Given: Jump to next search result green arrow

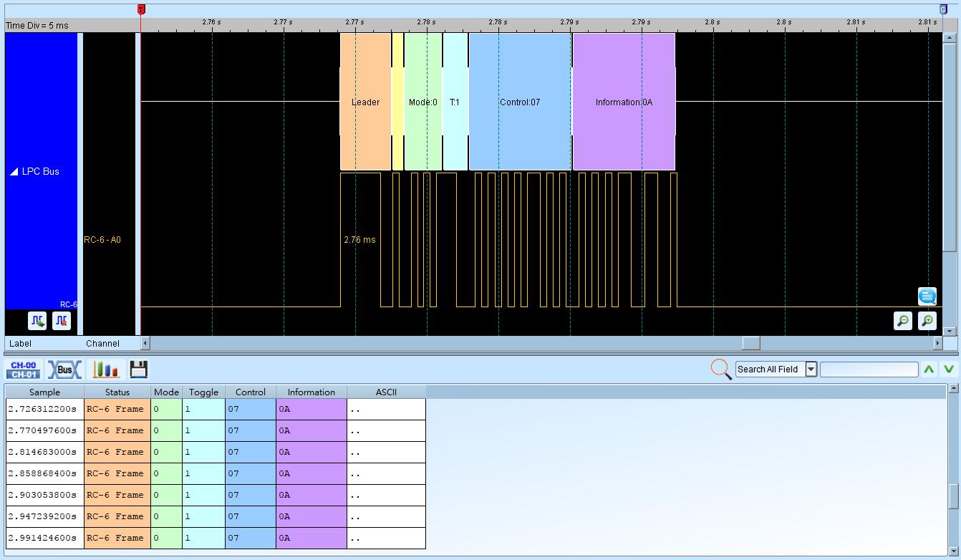Looking at the screenshot, I should (x=949, y=370).
